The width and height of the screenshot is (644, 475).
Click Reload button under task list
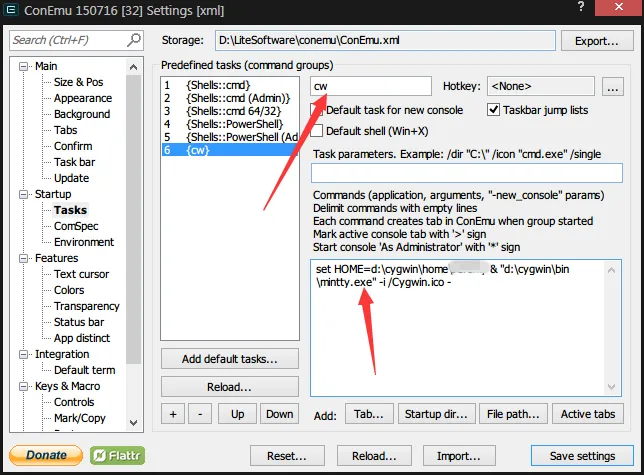[230, 387]
